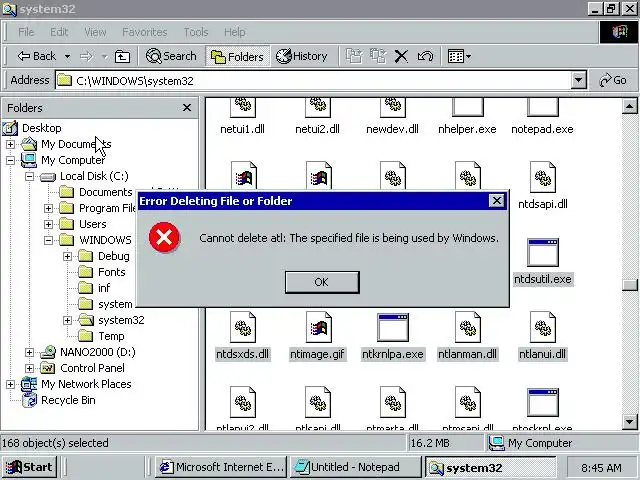
Task: Expand system32 folder node
Action: tap(68, 320)
